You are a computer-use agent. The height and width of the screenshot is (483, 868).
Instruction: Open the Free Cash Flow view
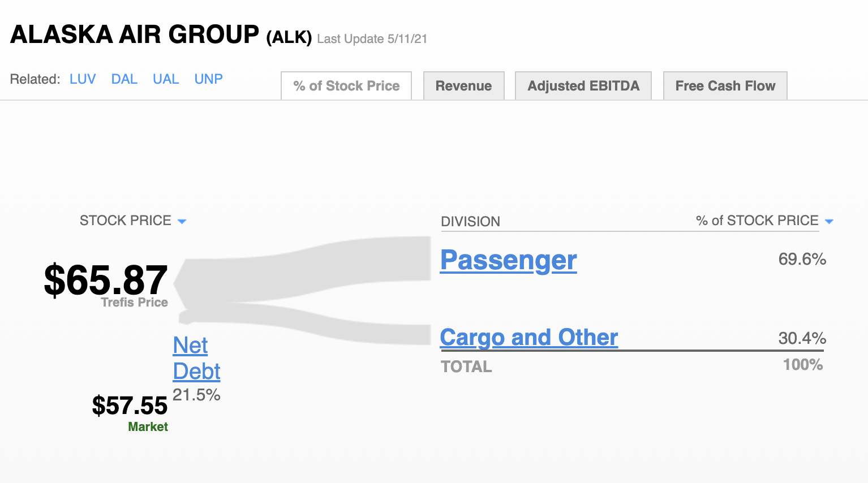click(x=725, y=85)
